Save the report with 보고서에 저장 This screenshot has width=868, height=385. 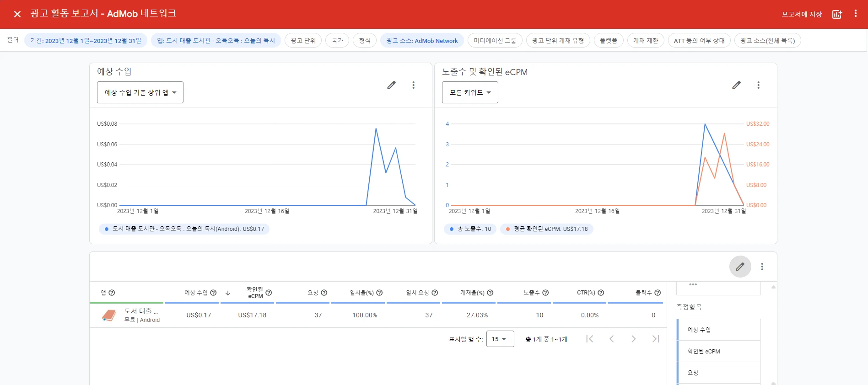pos(802,14)
